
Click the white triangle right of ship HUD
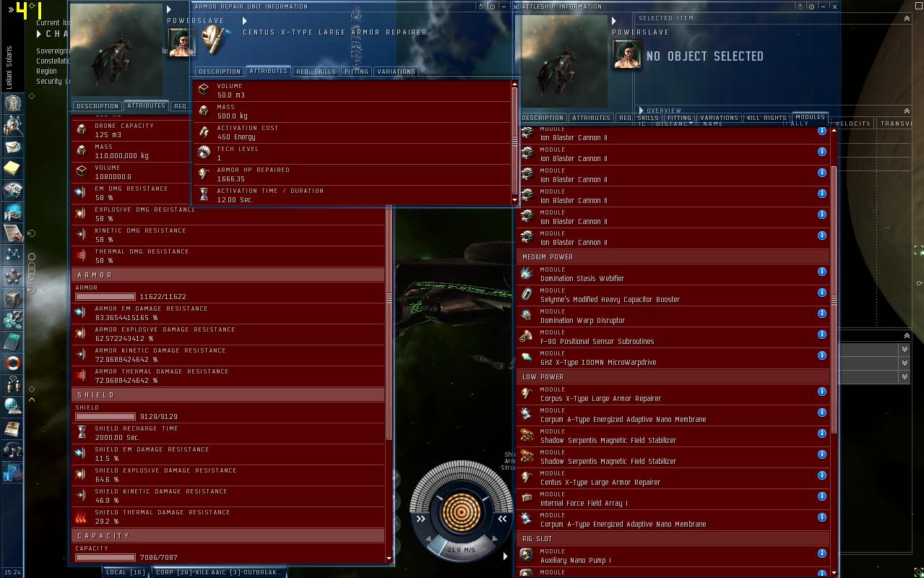(505, 556)
